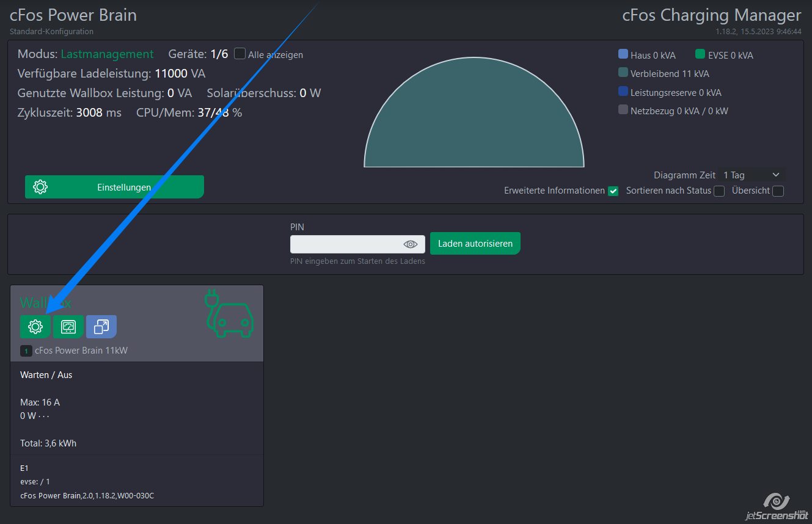Click the Netzbezug legend color swatch

click(x=623, y=110)
